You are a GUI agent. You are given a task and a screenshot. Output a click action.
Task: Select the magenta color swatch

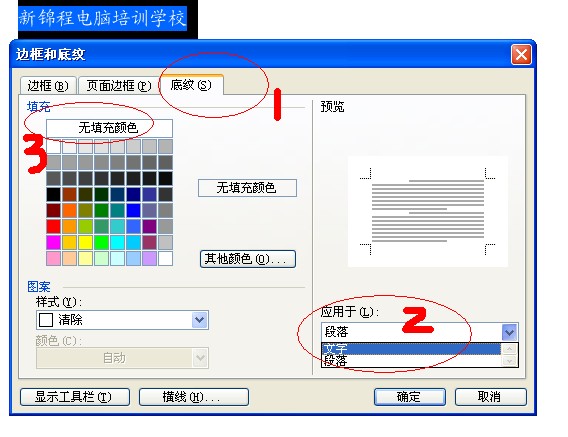tap(53, 242)
